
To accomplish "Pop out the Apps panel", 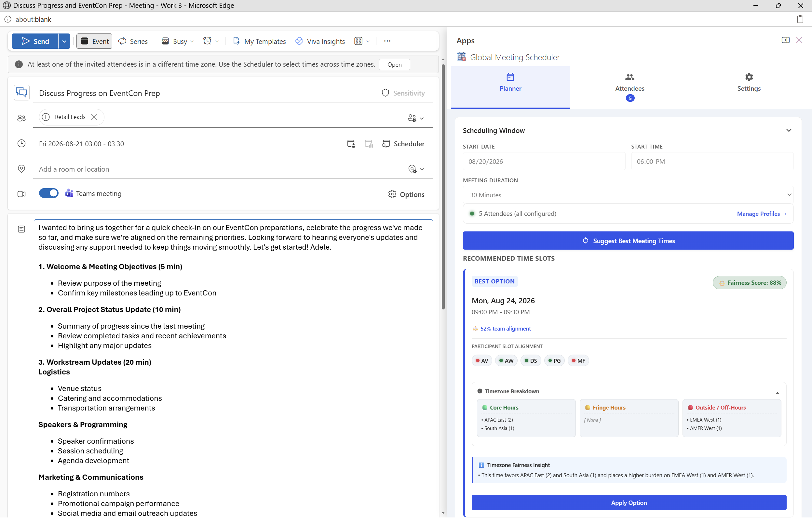I will pyautogui.click(x=786, y=40).
